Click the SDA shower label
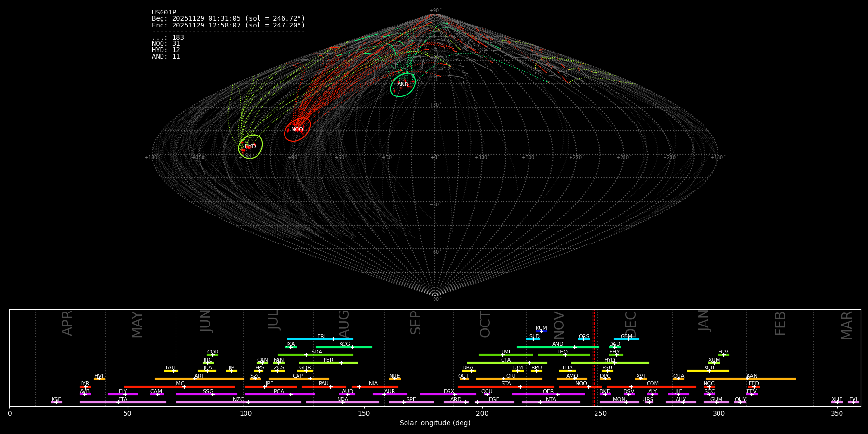Screen dimensions: 868x434 point(317,352)
